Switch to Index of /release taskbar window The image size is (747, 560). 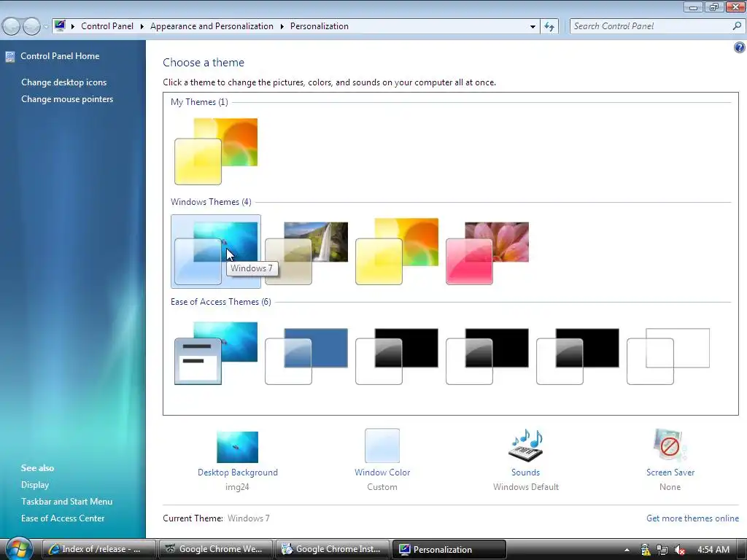99,549
